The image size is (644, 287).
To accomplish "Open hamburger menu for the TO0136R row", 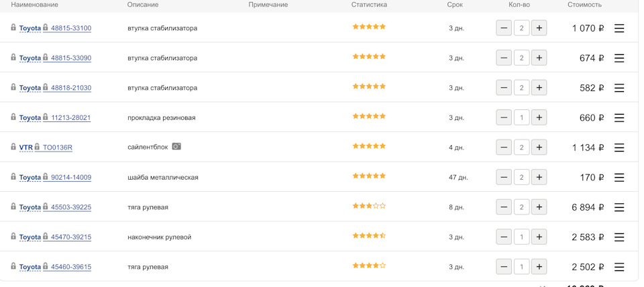I will click(x=619, y=148).
